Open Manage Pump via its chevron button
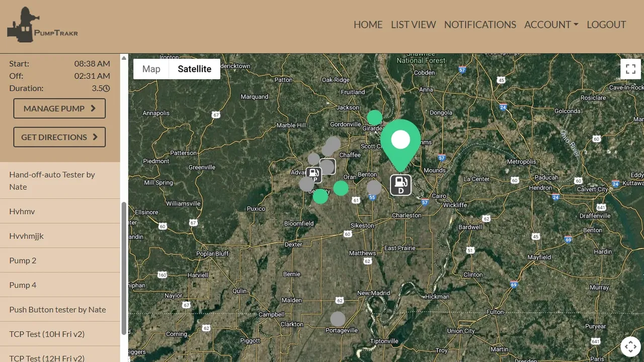The width and height of the screenshot is (644, 362). point(59,109)
